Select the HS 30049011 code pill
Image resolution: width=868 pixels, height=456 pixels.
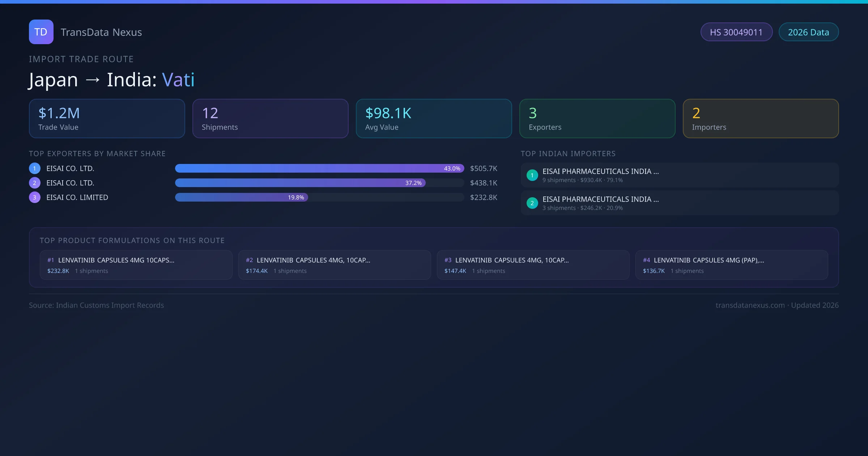(x=736, y=32)
